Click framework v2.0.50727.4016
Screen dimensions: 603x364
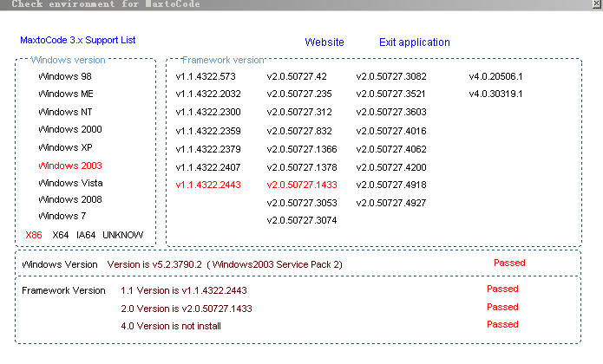(391, 131)
